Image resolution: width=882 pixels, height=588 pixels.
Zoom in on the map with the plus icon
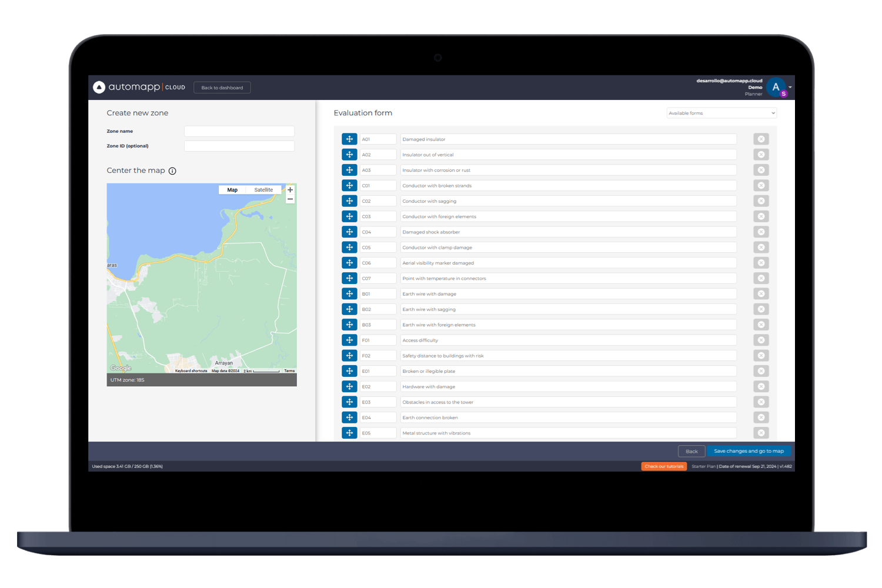tap(290, 189)
